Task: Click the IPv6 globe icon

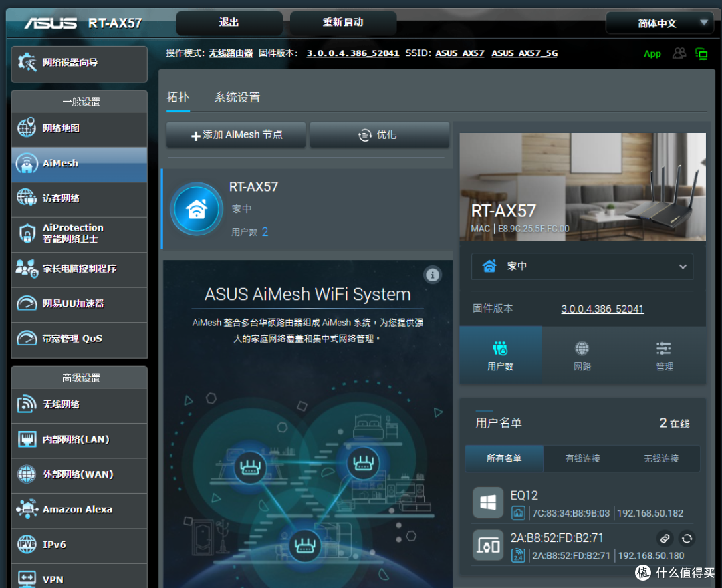Action: [27, 544]
